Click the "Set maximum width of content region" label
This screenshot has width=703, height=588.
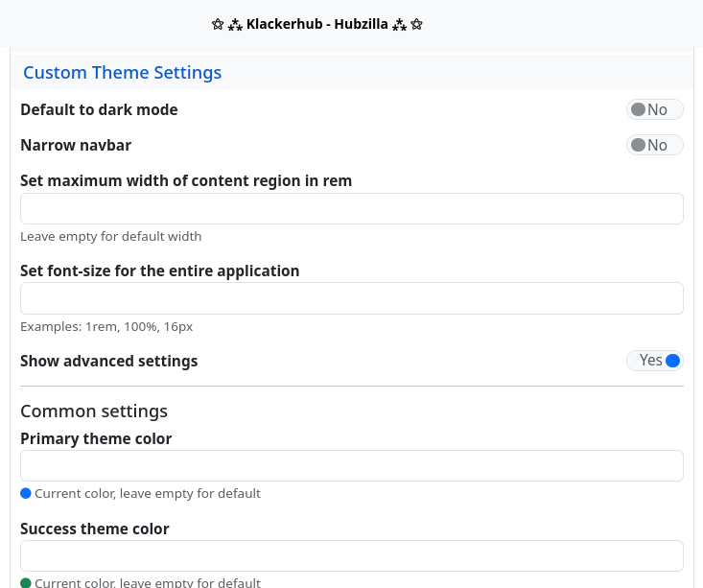pyautogui.click(x=186, y=180)
